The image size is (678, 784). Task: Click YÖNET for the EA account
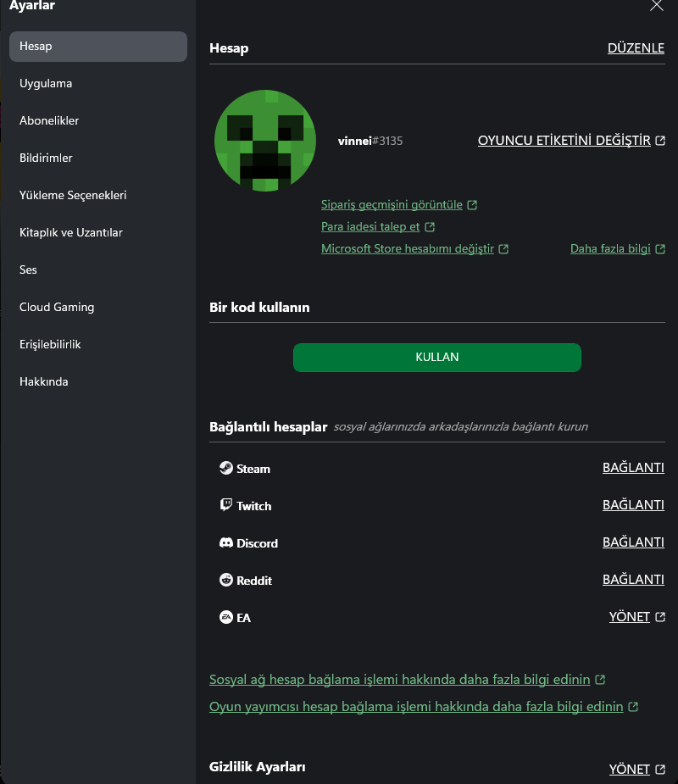tap(630, 617)
